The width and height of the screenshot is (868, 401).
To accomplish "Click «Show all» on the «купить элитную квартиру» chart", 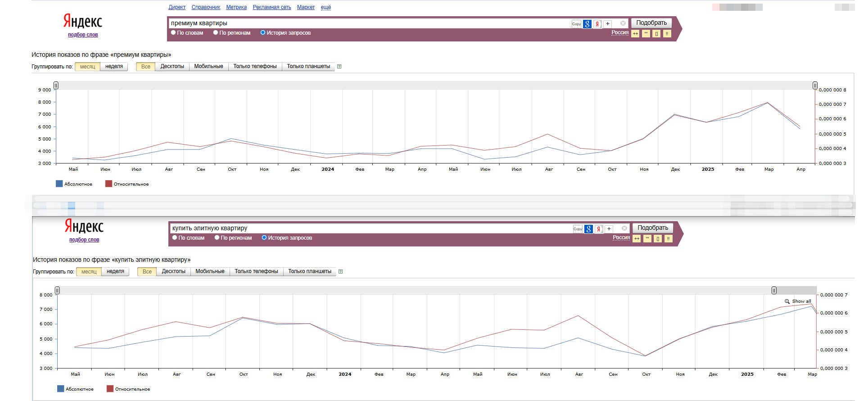I will tap(801, 301).
